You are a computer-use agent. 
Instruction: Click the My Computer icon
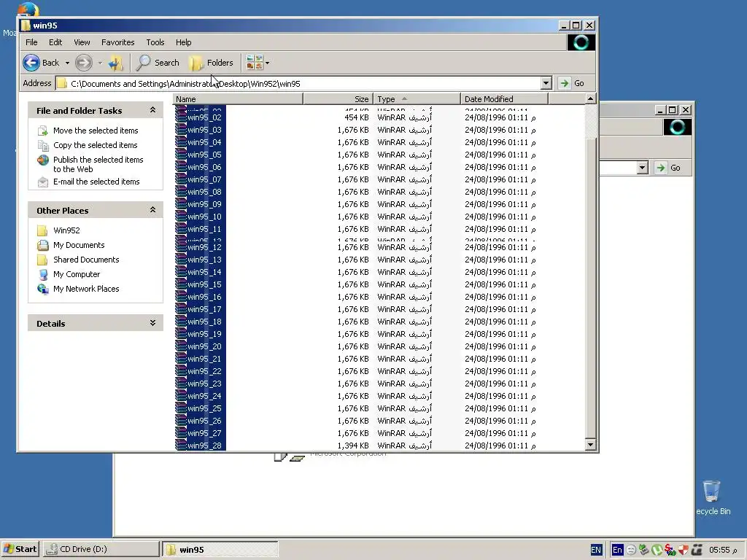click(43, 275)
